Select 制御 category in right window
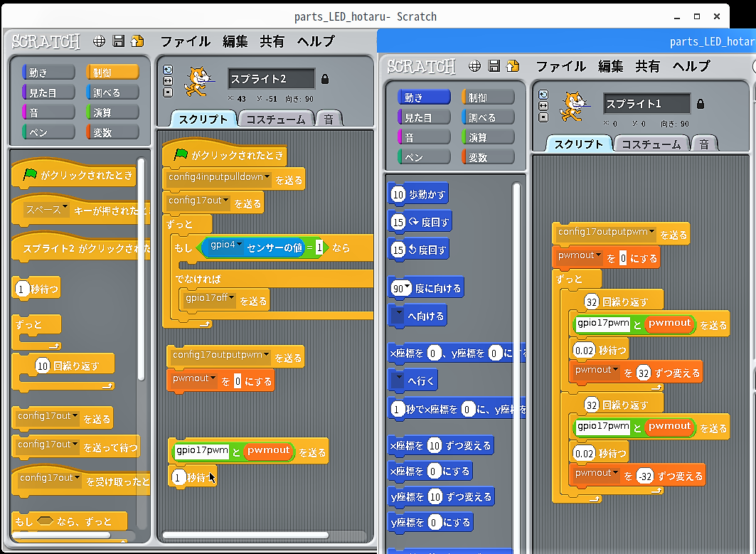The image size is (756, 554). pos(488,97)
